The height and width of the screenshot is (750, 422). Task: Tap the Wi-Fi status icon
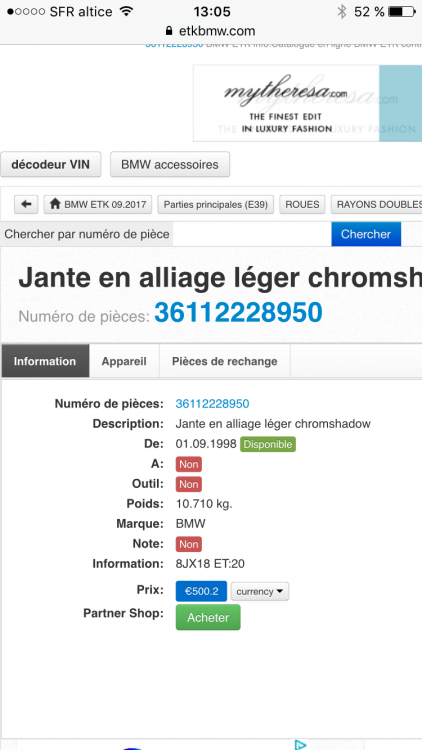[126, 11]
